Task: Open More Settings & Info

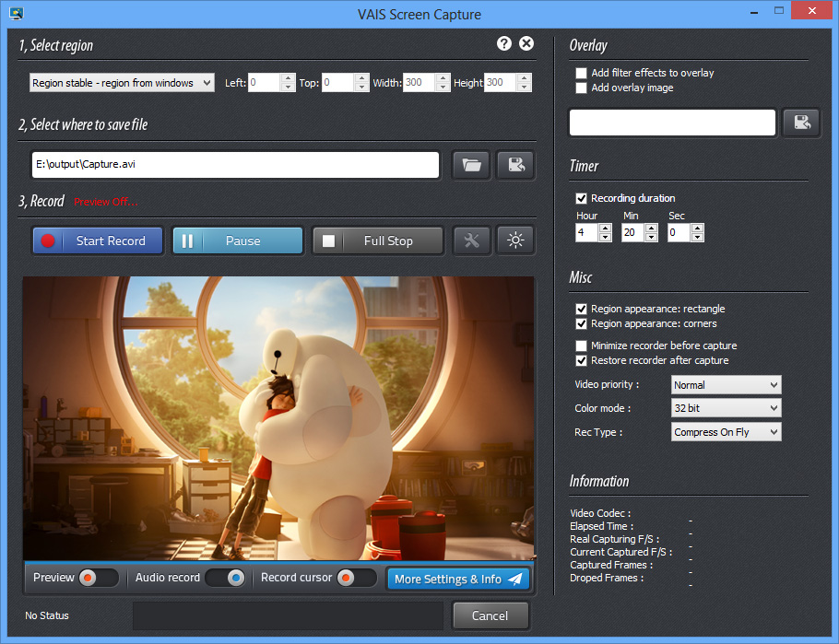Action: pyautogui.click(x=458, y=579)
